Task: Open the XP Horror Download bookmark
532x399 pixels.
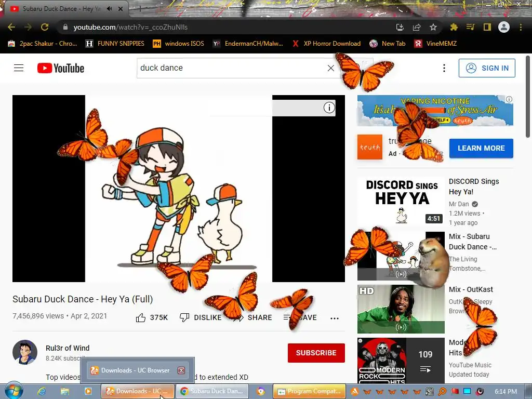Action: point(326,44)
